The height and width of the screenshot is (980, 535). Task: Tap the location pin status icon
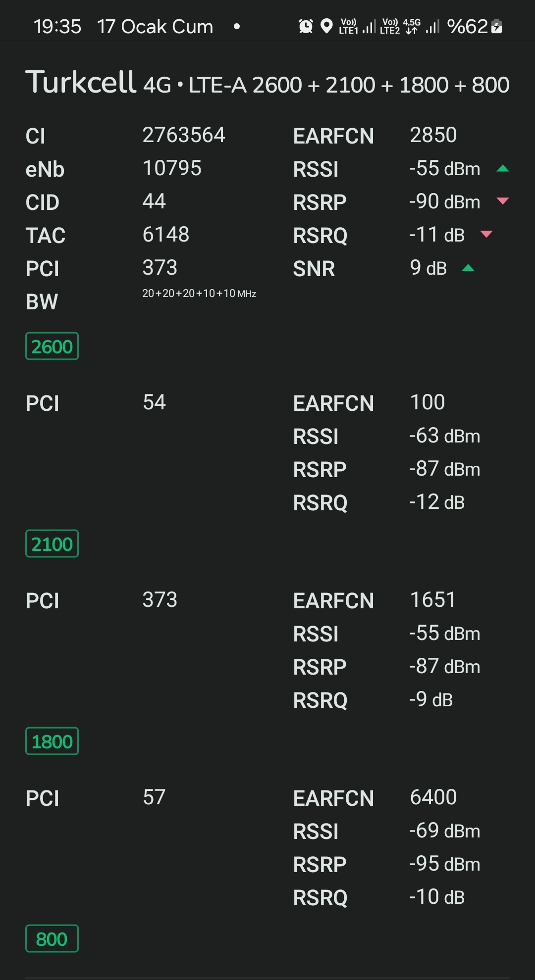tap(326, 26)
